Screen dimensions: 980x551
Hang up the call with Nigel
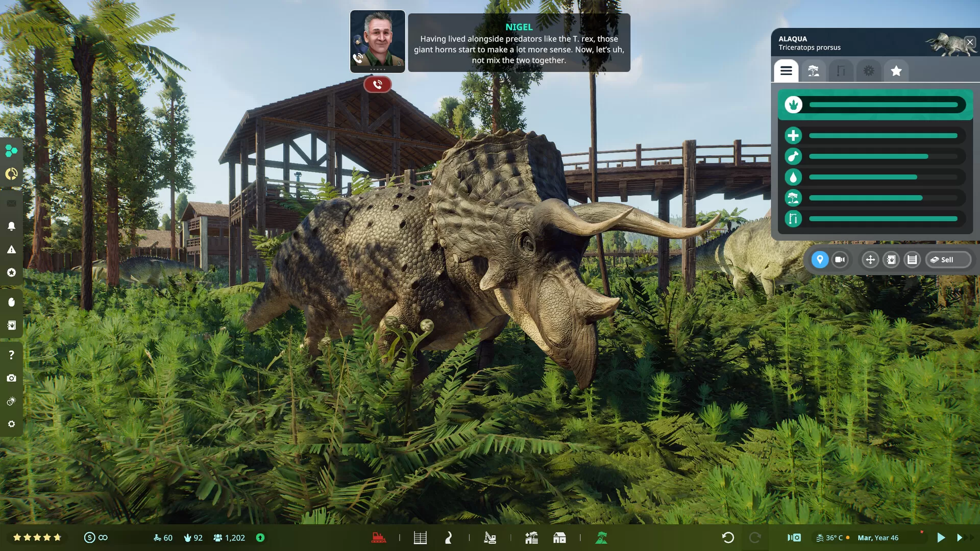pyautogui.click(x=378, y=85)
